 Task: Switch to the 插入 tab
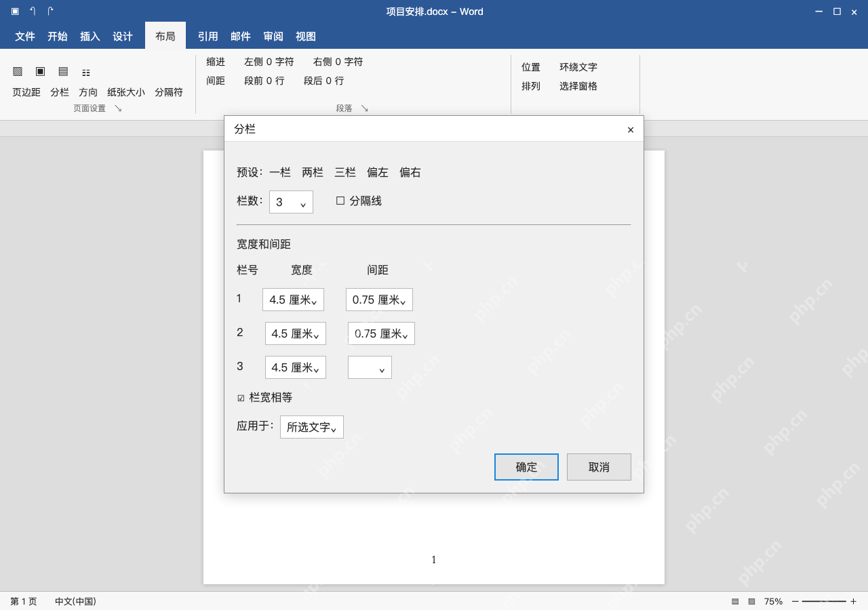coord(90,37)
